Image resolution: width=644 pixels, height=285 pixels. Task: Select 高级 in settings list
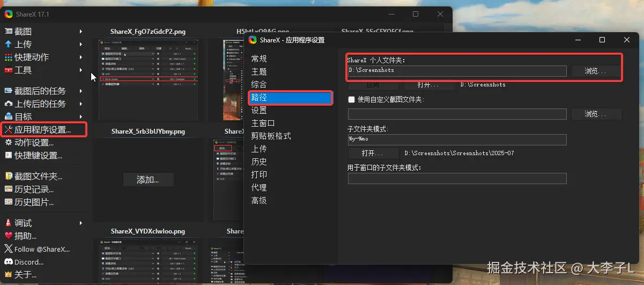click(x=259, y=200)
